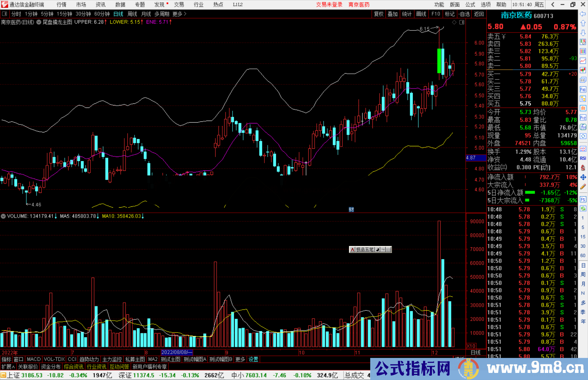Click the 复权 button
The width and height of the screenshot is (588, 380).
click(x=378, y=14)
